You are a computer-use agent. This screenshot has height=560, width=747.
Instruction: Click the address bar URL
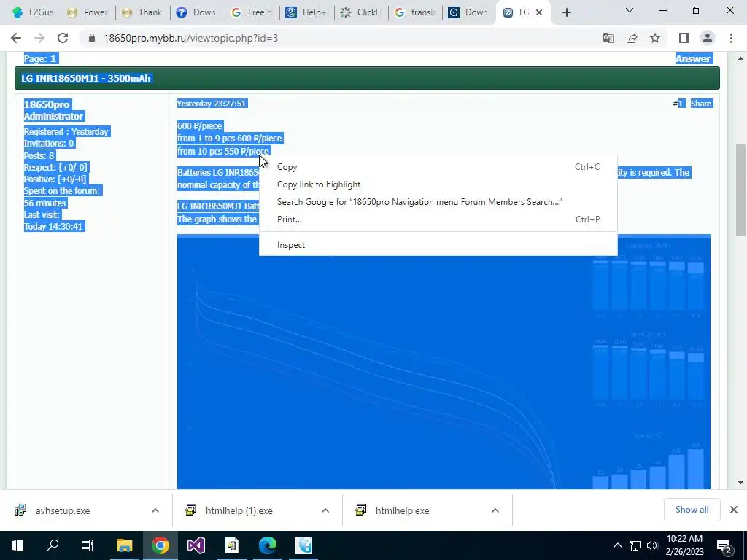[x=190, y=38]
